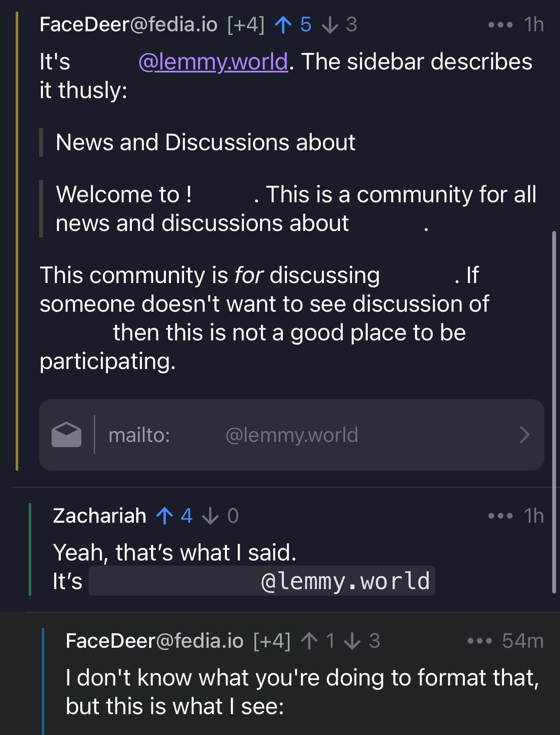This screenshot has width=560, height=735.
Task: Open more options on the 54m reply
Action: [479, 641]
